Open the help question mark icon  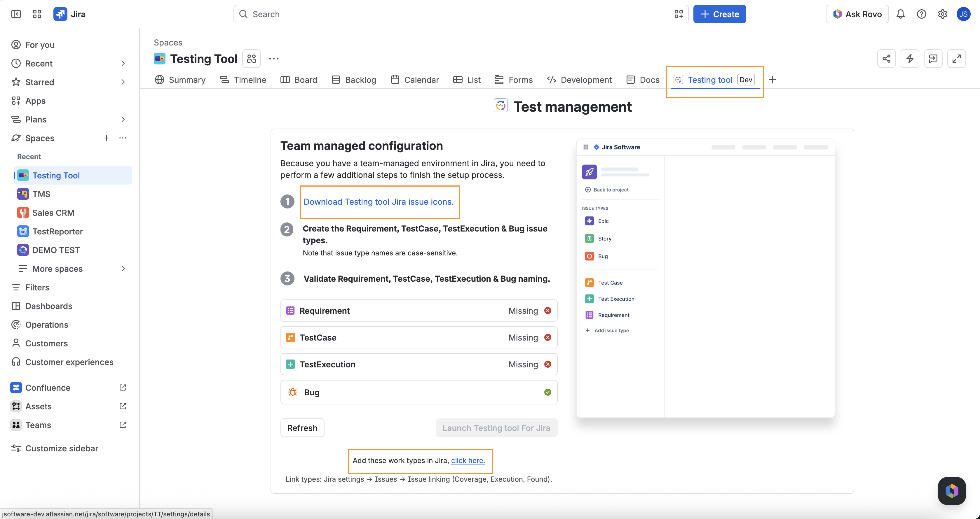click(x=921, y=14)
